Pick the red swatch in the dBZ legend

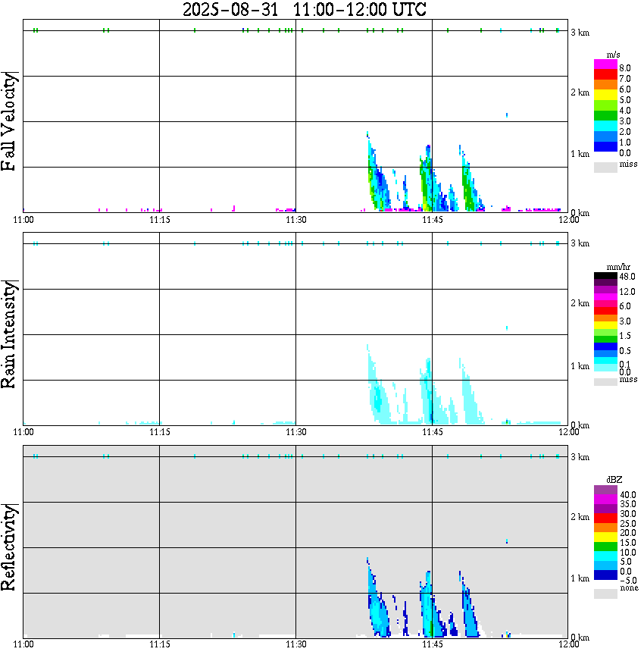605,518
